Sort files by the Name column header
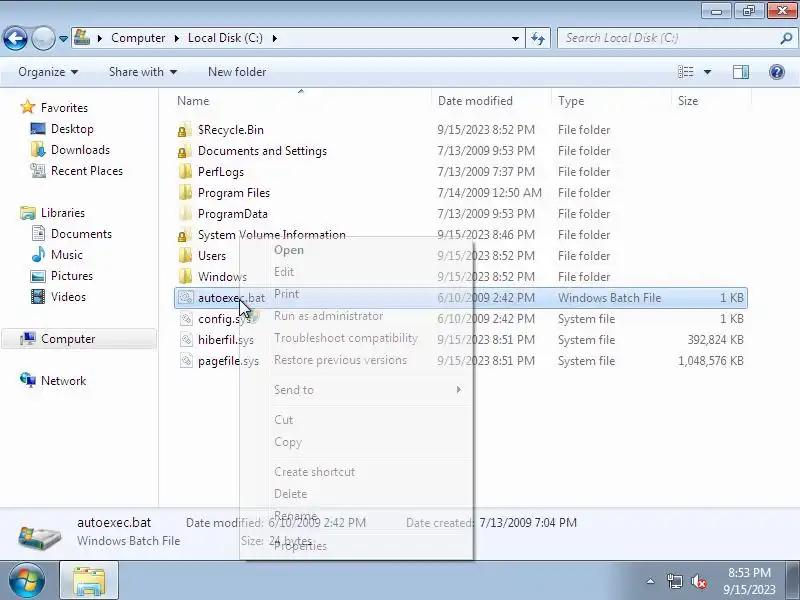This screenshot has height=600, width=800. point(193,101)
